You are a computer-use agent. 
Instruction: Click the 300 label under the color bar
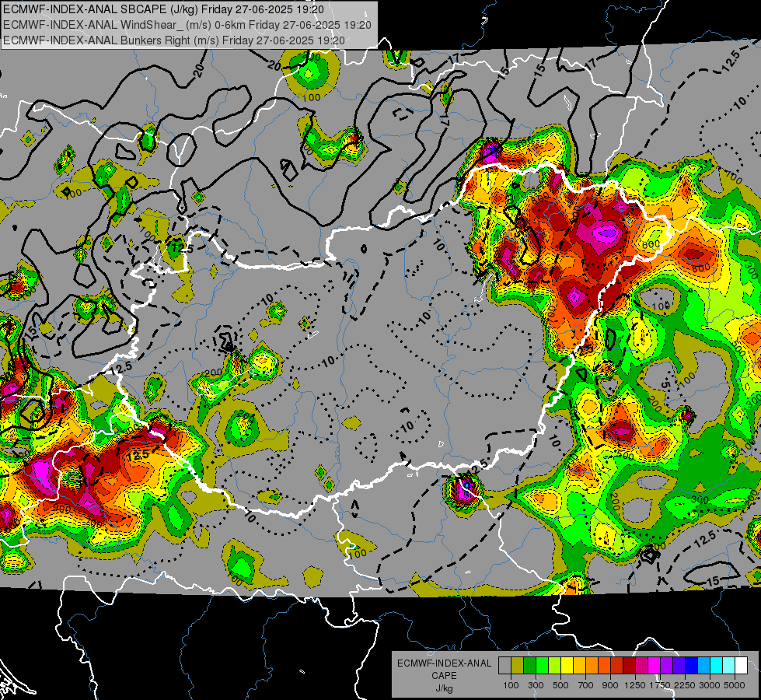536,685
